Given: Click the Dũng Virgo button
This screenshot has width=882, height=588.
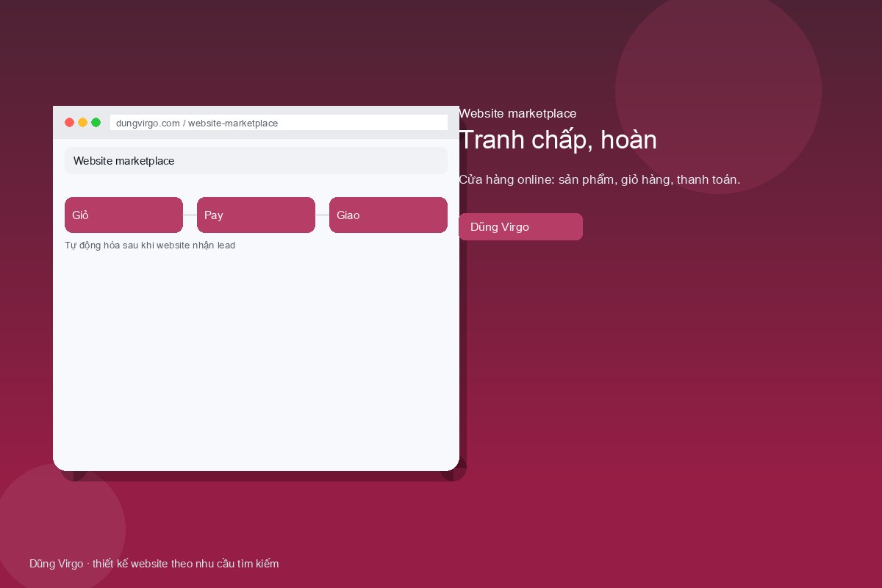Looking at the screenshot, I should click(x=520, y=227).
